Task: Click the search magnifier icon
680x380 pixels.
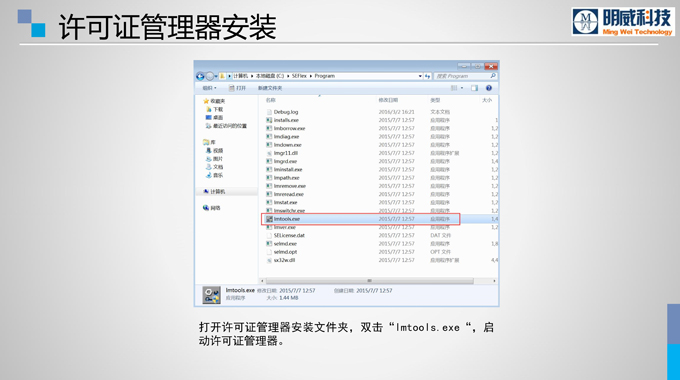Action: click(493, 76)
